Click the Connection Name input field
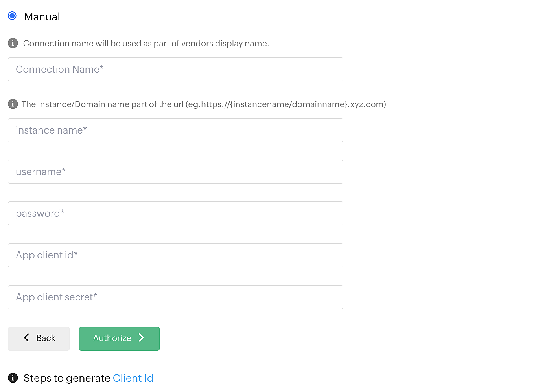Viewport: 549px width, 392px height. 175,69
